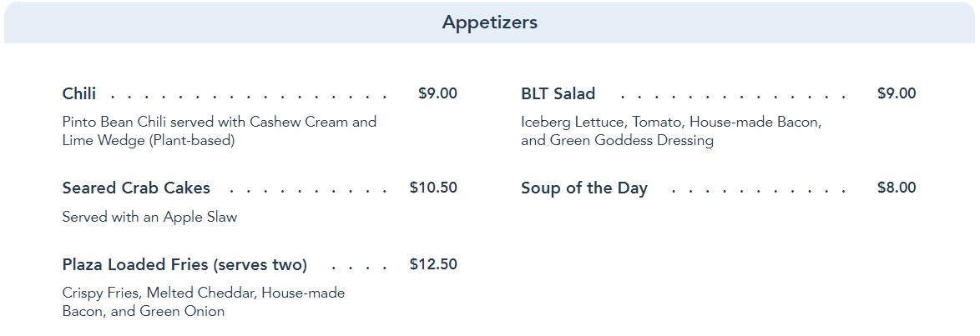Click the dotted leader beside Soup of the Day
This screenshot has height=336, width=980.
pyautogui.click(x=756, y=189)
